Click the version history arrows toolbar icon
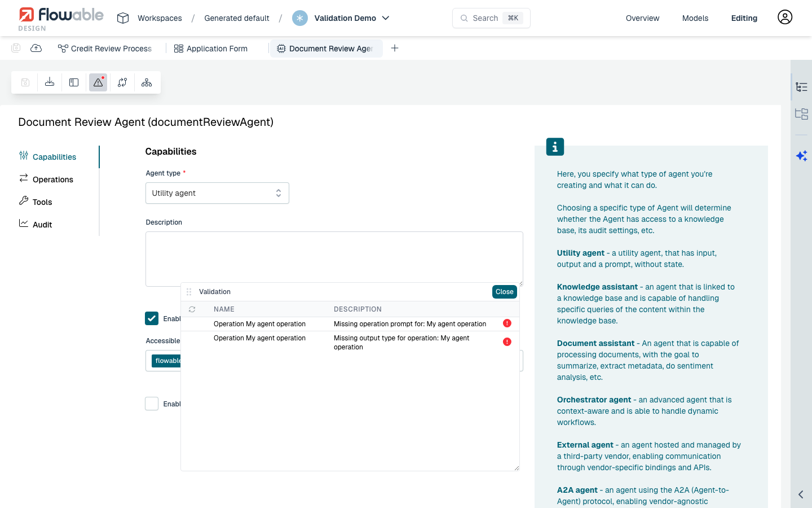This screenshot has height=508, width=812. (122, 82)
